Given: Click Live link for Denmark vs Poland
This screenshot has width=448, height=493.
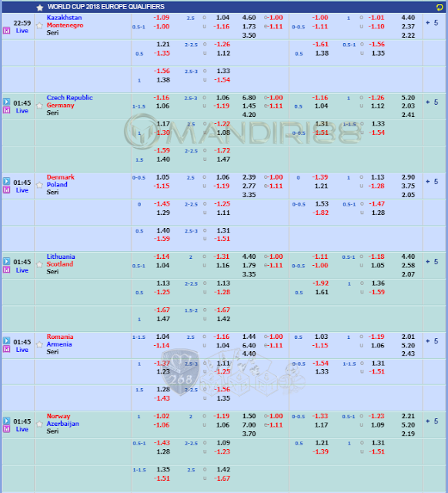Looking at the screenshot, I should [22, 190].
